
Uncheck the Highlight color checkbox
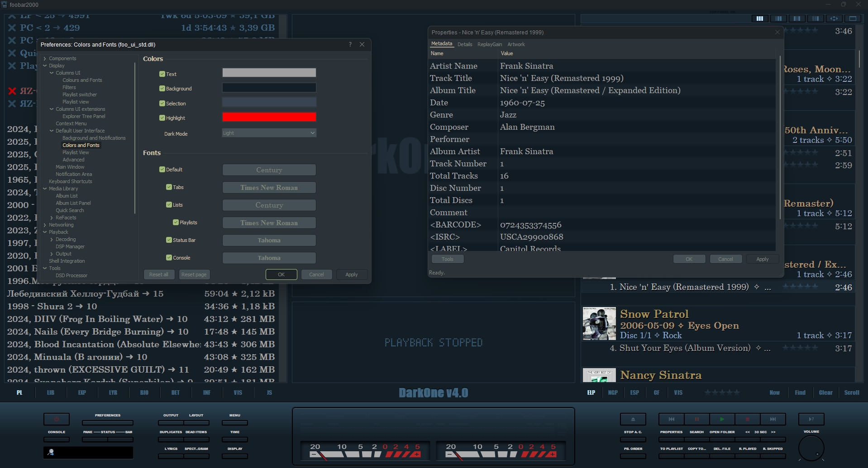click(162, 118)
